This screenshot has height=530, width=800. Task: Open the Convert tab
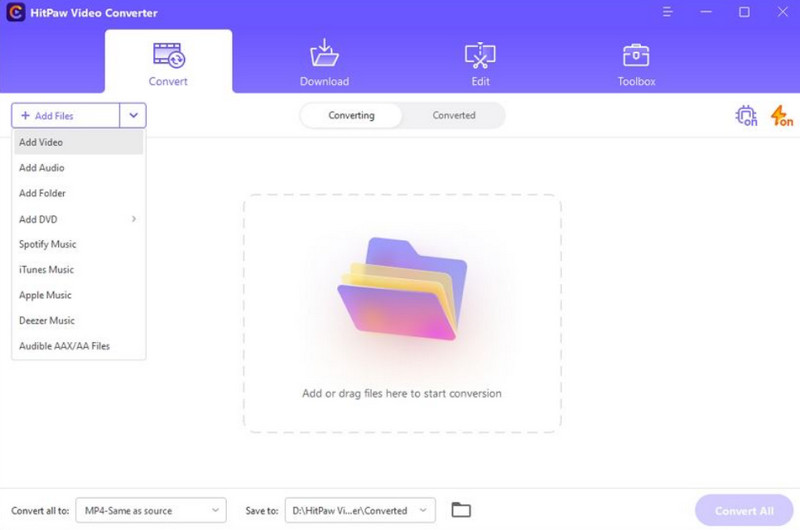coord(168,61)
